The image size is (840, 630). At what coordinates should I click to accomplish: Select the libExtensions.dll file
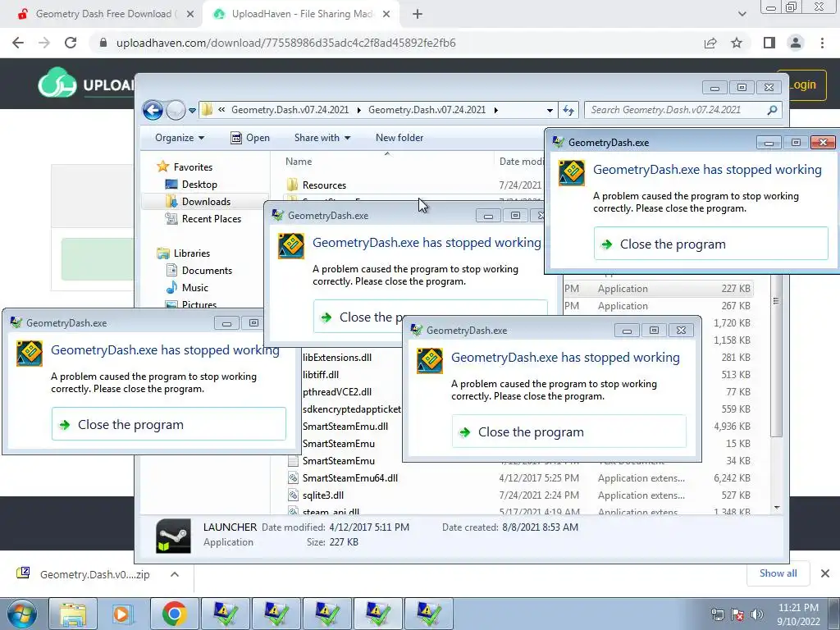tap(337, 358)
